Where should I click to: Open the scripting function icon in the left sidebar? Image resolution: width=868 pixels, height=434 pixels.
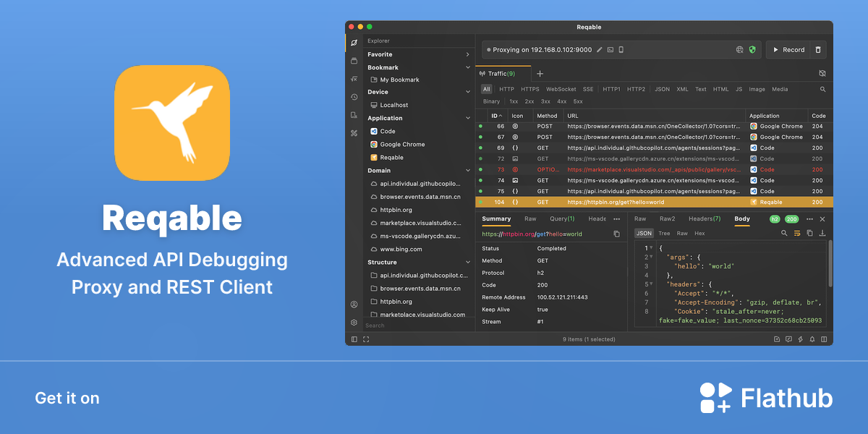click(354, 79)
